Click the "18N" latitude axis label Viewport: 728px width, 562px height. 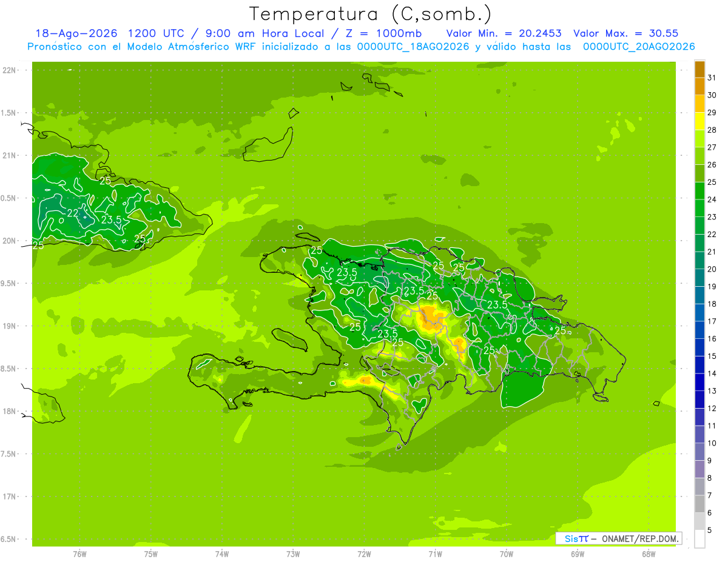10,412
